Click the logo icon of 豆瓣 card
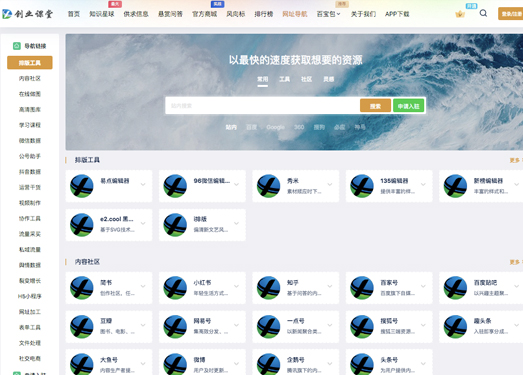523x375 pixels. 82,327
